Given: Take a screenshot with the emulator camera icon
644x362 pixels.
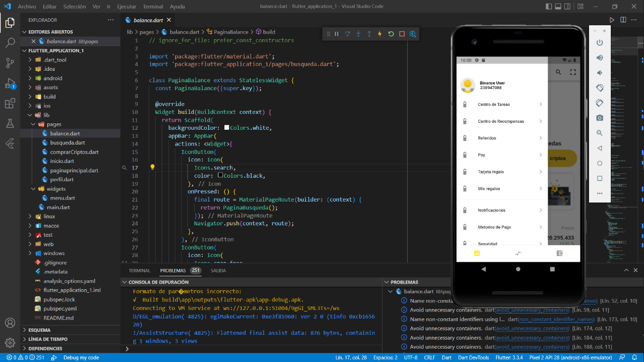Looking at the screenshot, I should (x=599, y=118).
